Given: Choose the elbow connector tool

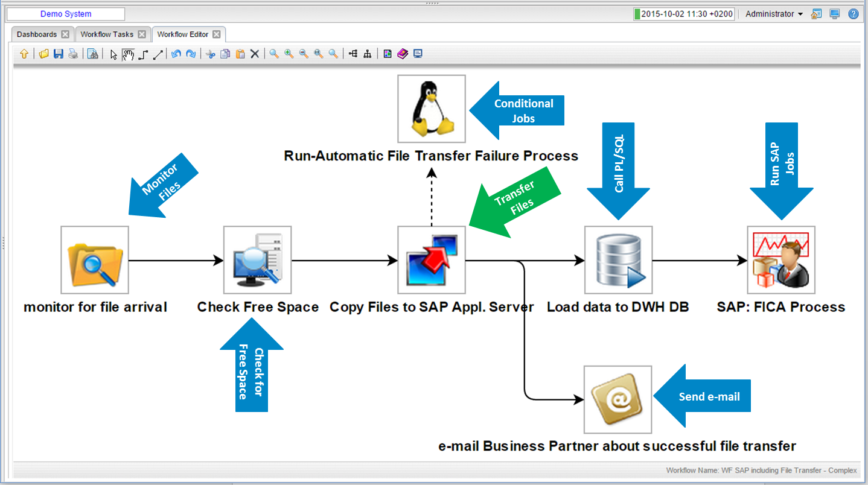Looking at the screenshot, I should click(143, 54).
